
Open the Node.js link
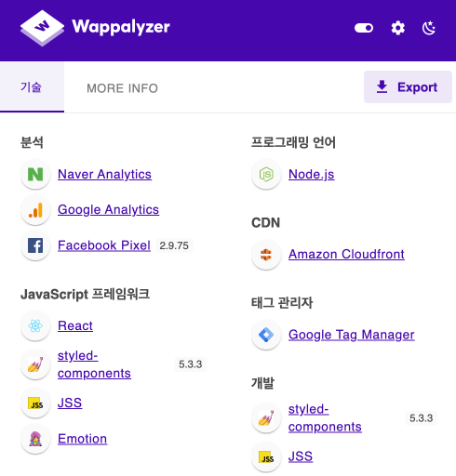pos(312,174)
